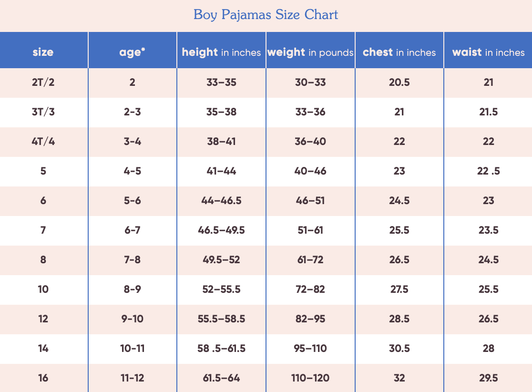Click the 22 .5 waist cell
The image size is (532, 392).
coord(488,171)
